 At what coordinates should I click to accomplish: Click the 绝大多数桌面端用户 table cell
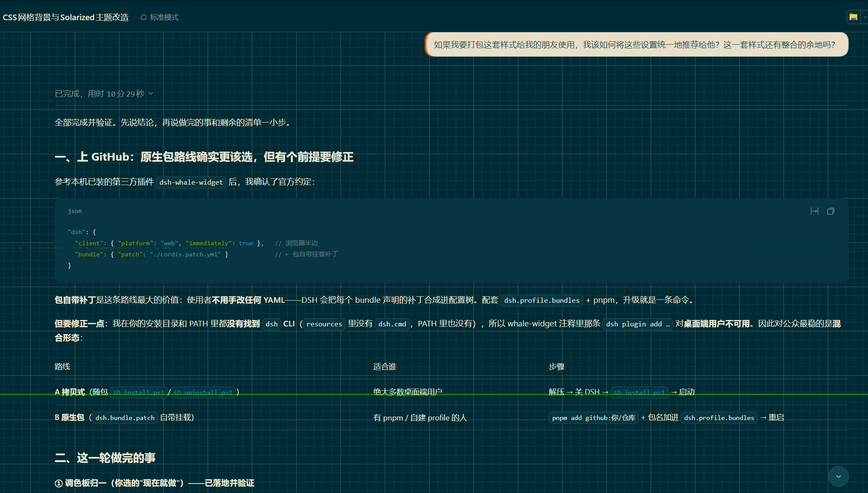[408, 392]
